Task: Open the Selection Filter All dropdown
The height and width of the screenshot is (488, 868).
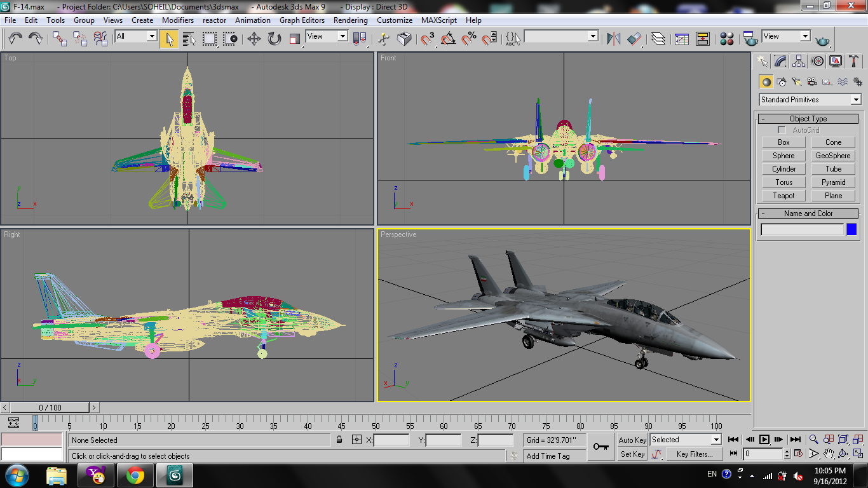Action: point(136,36)
